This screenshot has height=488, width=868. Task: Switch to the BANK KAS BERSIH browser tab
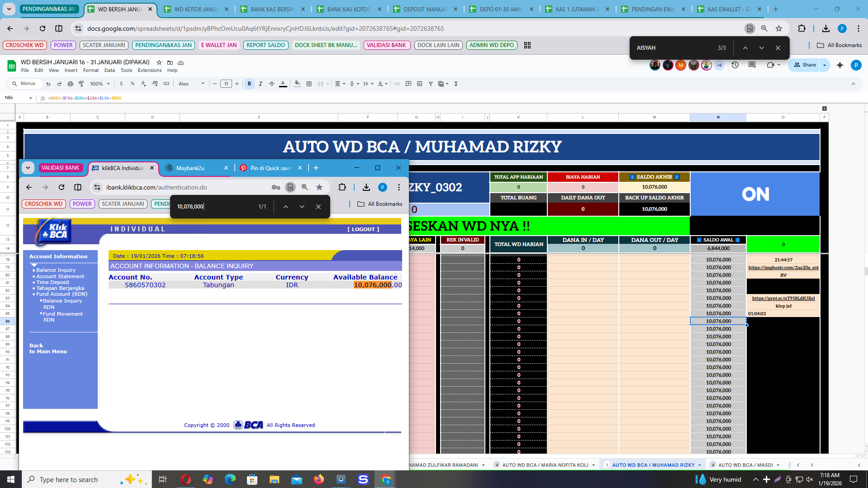click(x=273, y=9)
